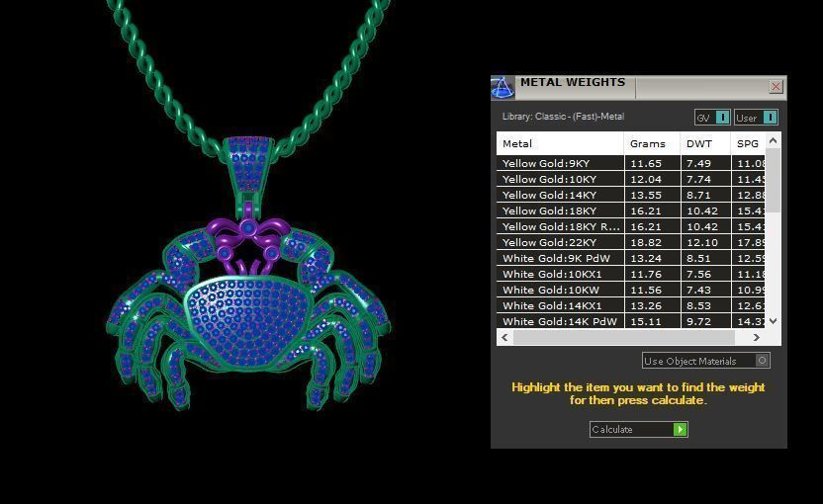Click the 12.04 grams value

(x=646, y=179)
